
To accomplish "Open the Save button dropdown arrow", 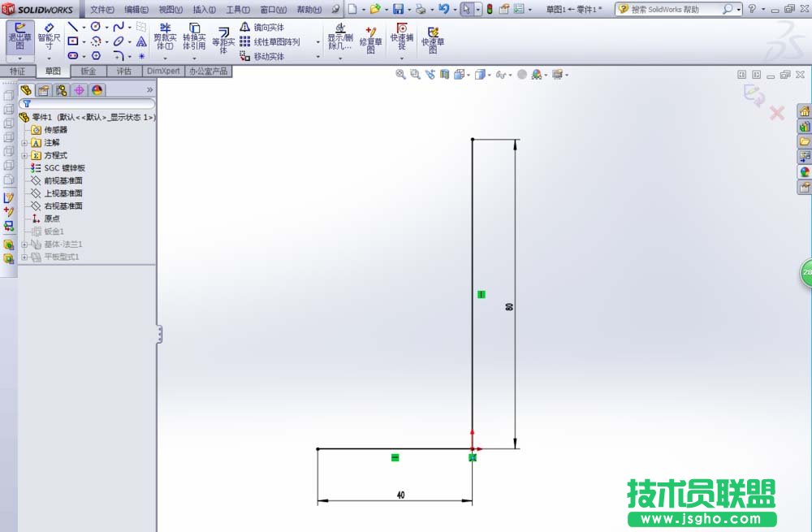I will 409,9.
